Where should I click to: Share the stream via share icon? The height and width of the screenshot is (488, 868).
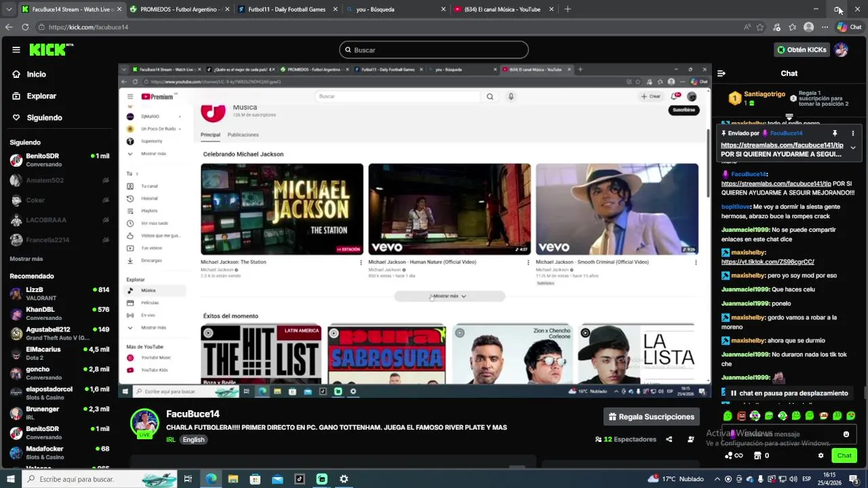click(x=669, y=439)
